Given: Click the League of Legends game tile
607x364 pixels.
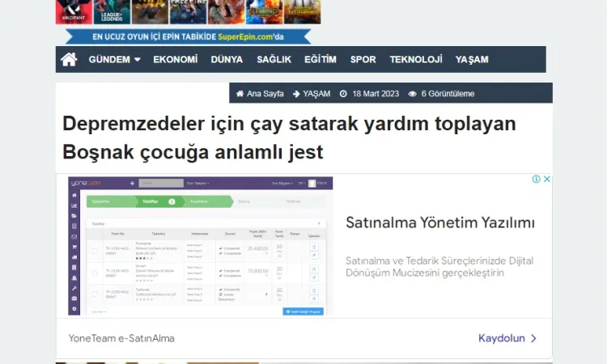Looking at the screenshot, I should [x=112, y=11].
